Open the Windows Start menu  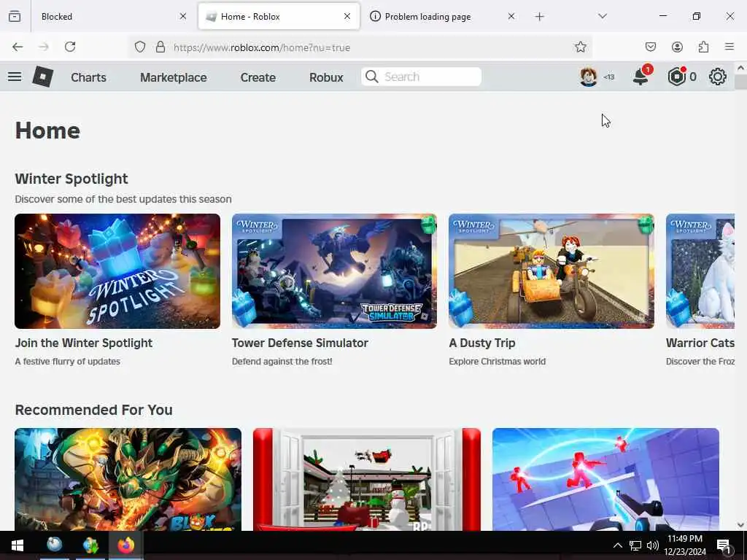(x=18, y=545)
